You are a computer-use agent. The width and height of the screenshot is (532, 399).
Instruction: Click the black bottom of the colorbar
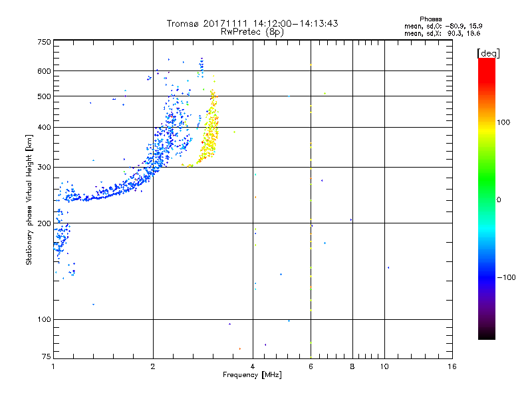click(x=487, y=334)
